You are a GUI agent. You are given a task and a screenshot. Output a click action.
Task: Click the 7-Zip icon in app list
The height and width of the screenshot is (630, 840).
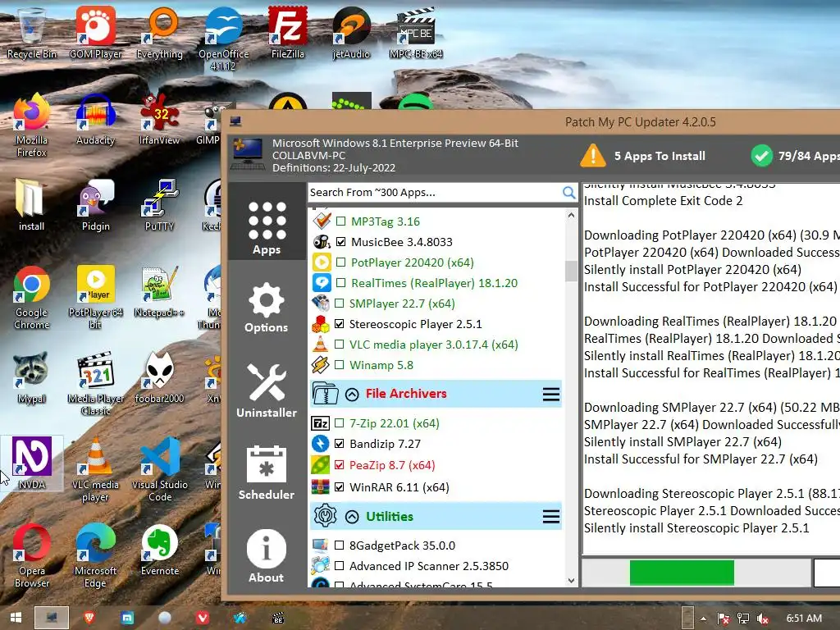coord(321,423)
